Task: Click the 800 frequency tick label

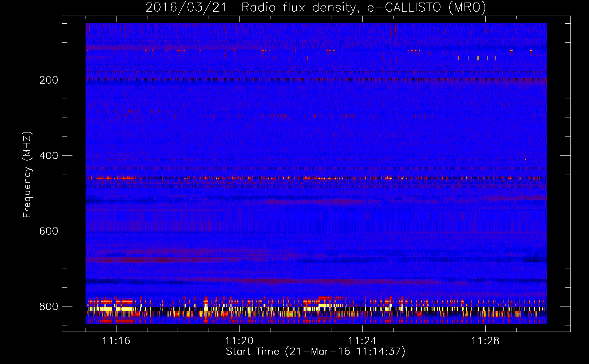Action: (x=49, y=306)
